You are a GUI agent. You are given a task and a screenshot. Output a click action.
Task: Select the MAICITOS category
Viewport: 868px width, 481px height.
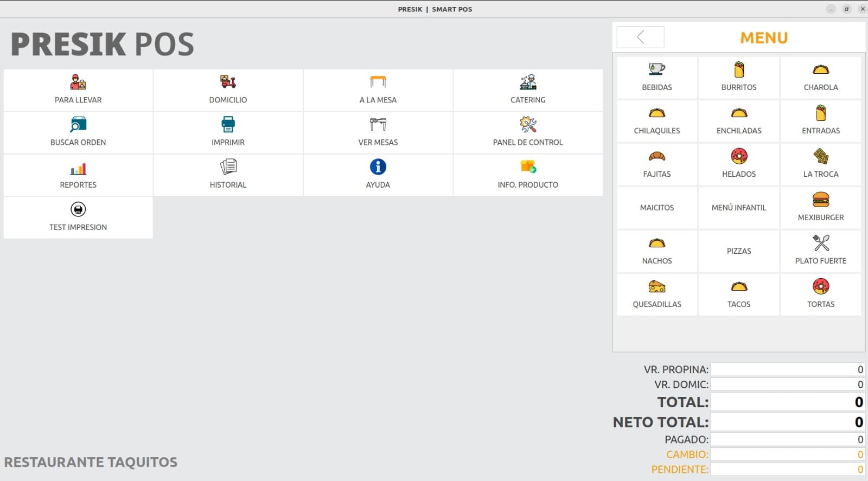pyautogui.click(x=657, y=208)
